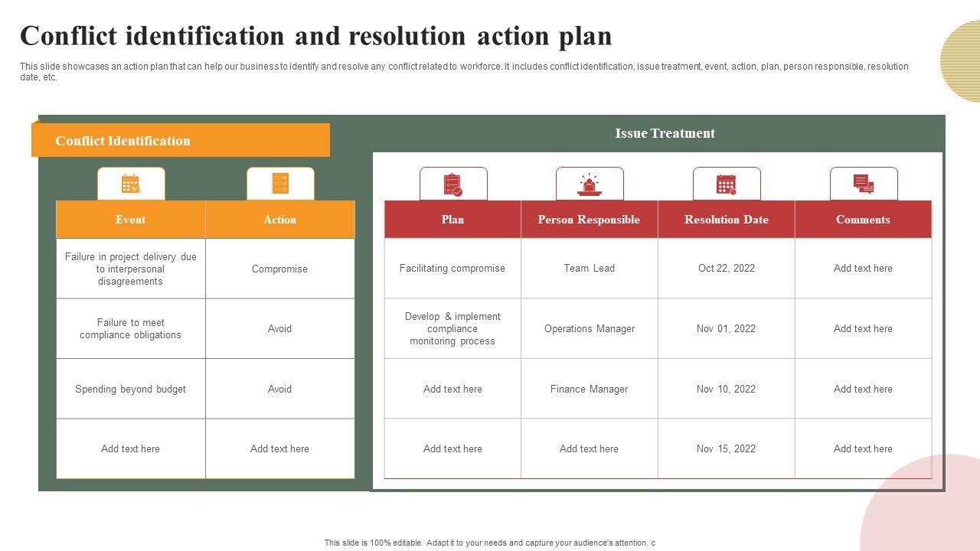
Task: Select the 'Spending beyond budget' cell
Action: click(x=131, y=389)
